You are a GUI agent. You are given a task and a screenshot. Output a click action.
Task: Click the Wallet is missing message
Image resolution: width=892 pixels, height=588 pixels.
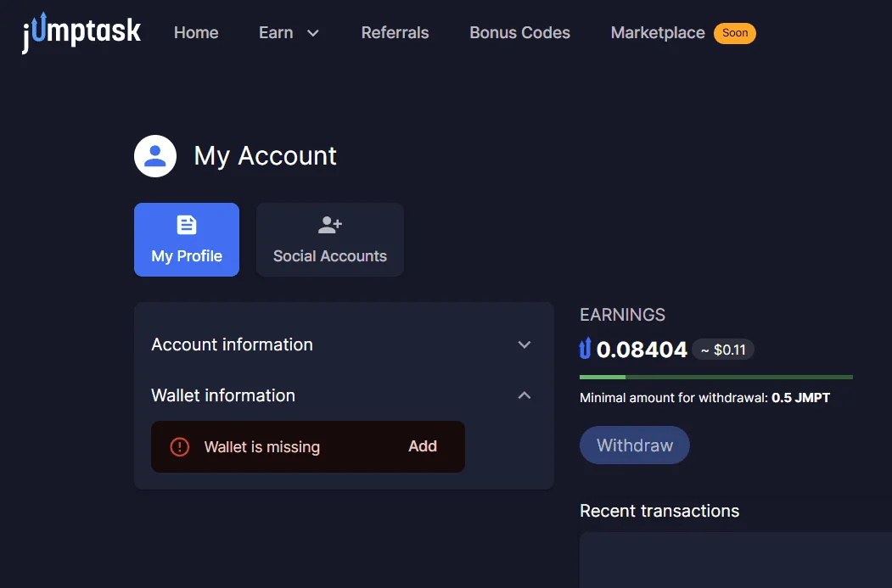tap(262, 447)
